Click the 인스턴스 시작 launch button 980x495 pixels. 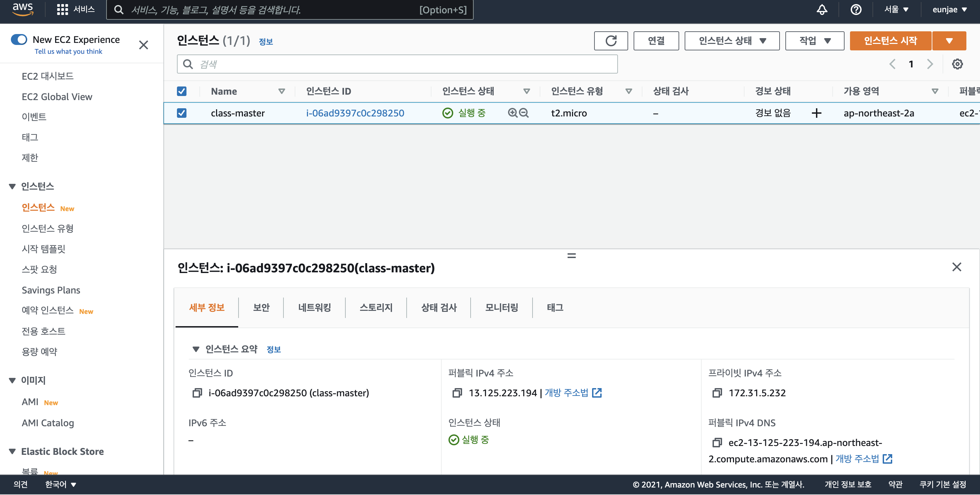pyautogui.click(x=890, y=41)
